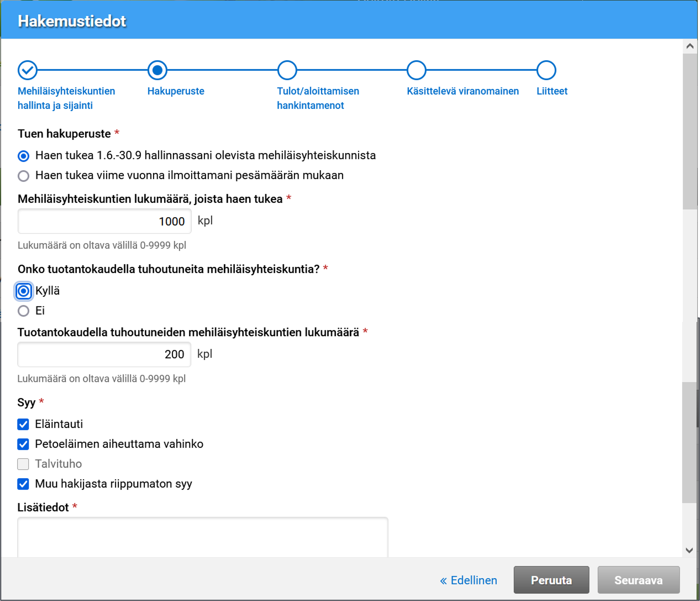700x601 pixels.
Task: Uncheck the Eläintauti checkbox
Action: click(x=23, y=424)
